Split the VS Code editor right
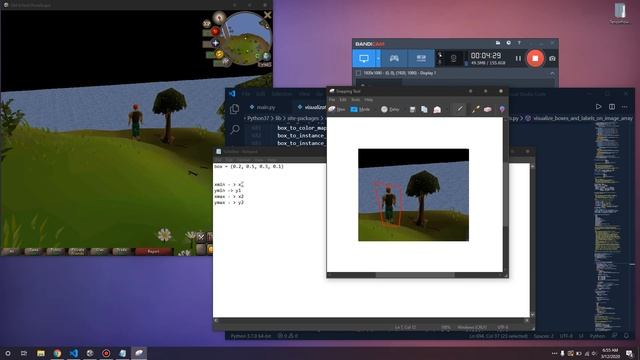Image resolution: width=640 pixels, height=360 pixels. pos(612,107)
